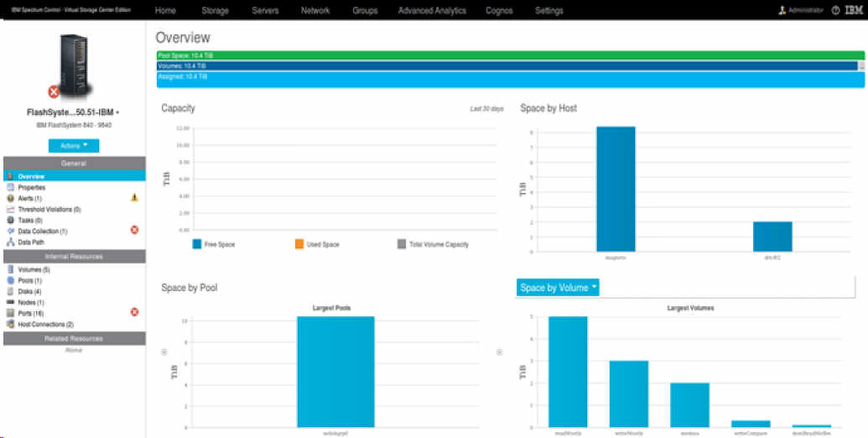Open the Network menu
The image size is (868, 438).
click(x=315, y=11)
